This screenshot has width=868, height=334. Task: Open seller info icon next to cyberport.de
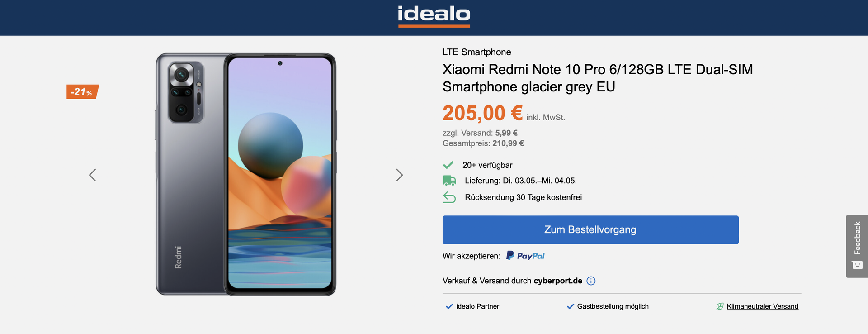(x=591, y=281)
